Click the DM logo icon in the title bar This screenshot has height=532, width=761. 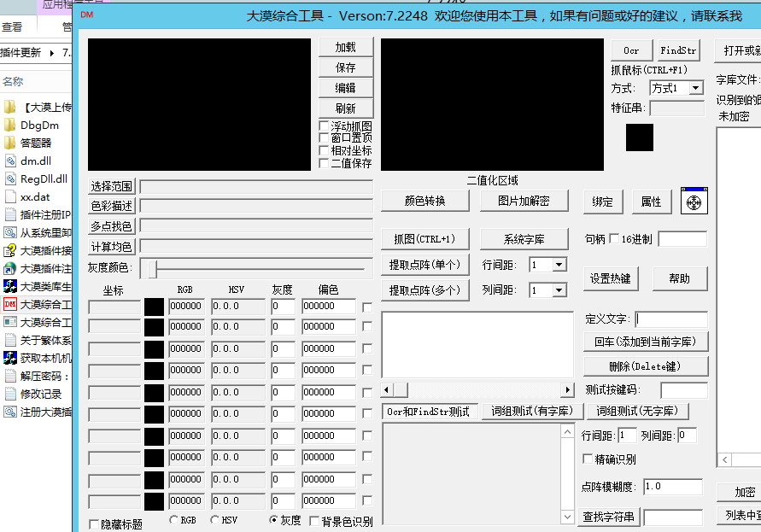87,15
